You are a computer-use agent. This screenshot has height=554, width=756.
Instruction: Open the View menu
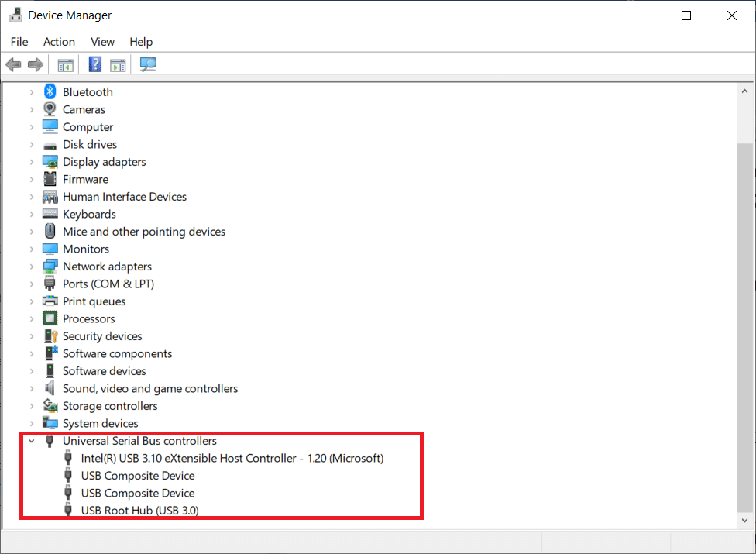pos(103,42)
